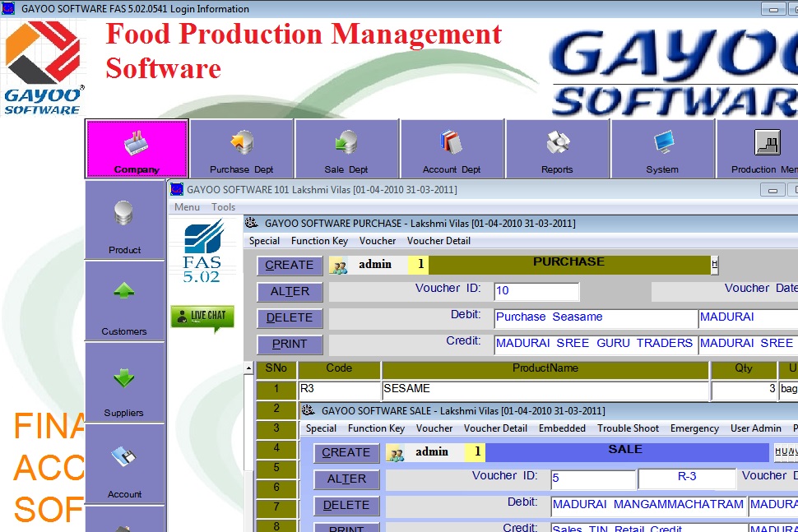Click CREATE button in Purchase window
The height and width of the screenshot is (532, 798).
point(290,266)
